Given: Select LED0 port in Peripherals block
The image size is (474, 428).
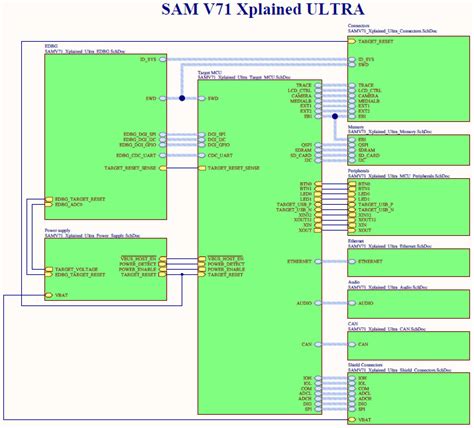Looking at the screenshot, I should point(352,194).
